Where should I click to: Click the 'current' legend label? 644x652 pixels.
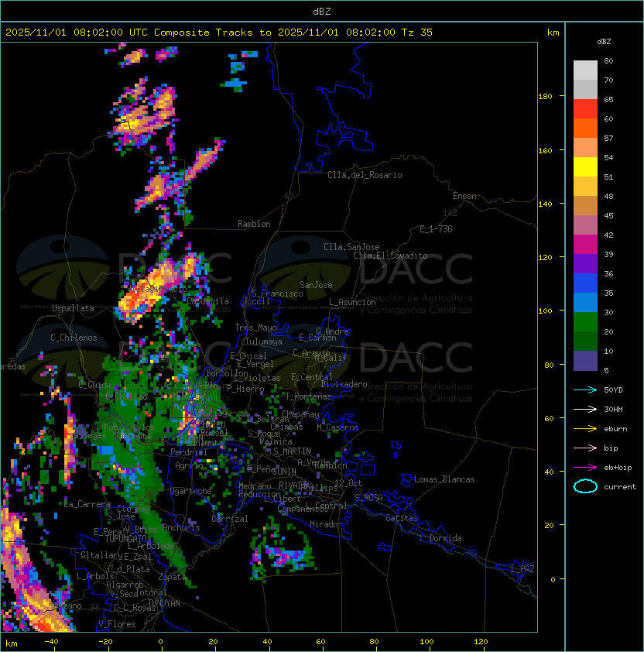click(620, 487)
